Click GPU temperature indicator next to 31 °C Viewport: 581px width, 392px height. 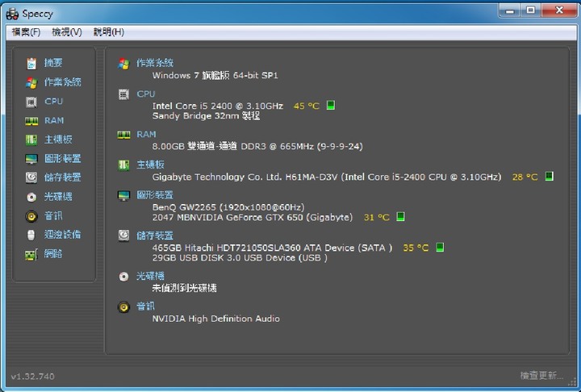pyautogui.click(x=400, y=217)
